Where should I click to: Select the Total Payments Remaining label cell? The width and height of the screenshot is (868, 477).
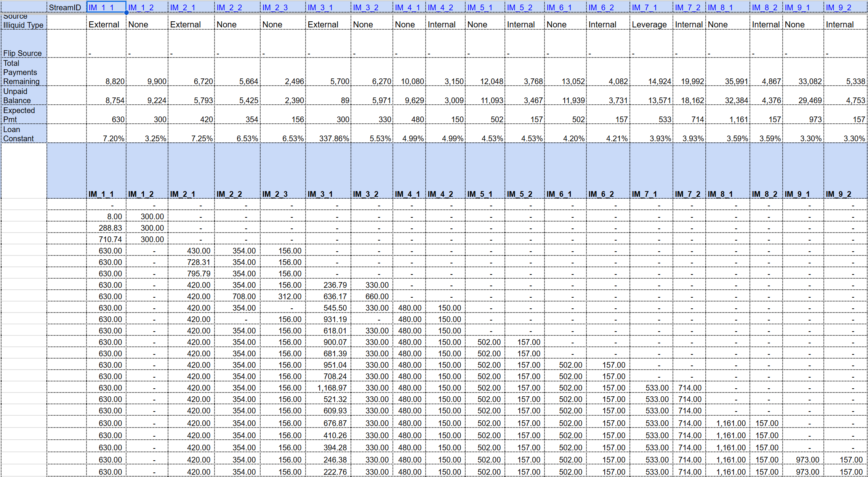tap(21, 72)
